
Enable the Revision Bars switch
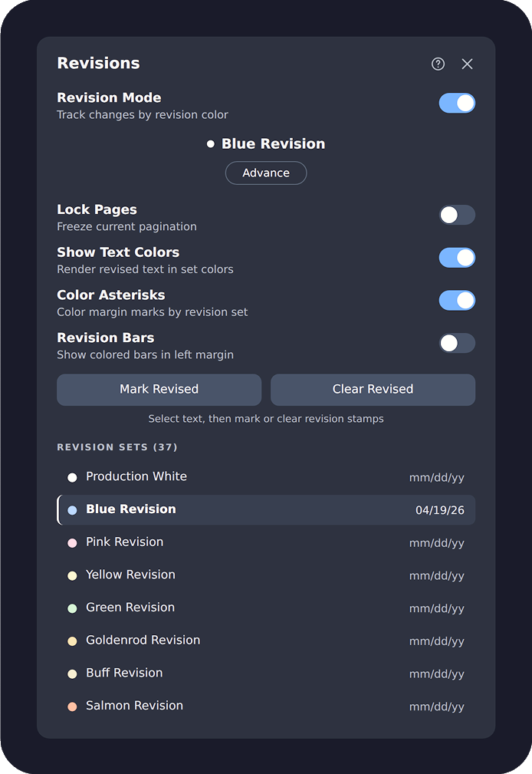tap(457, 343)
